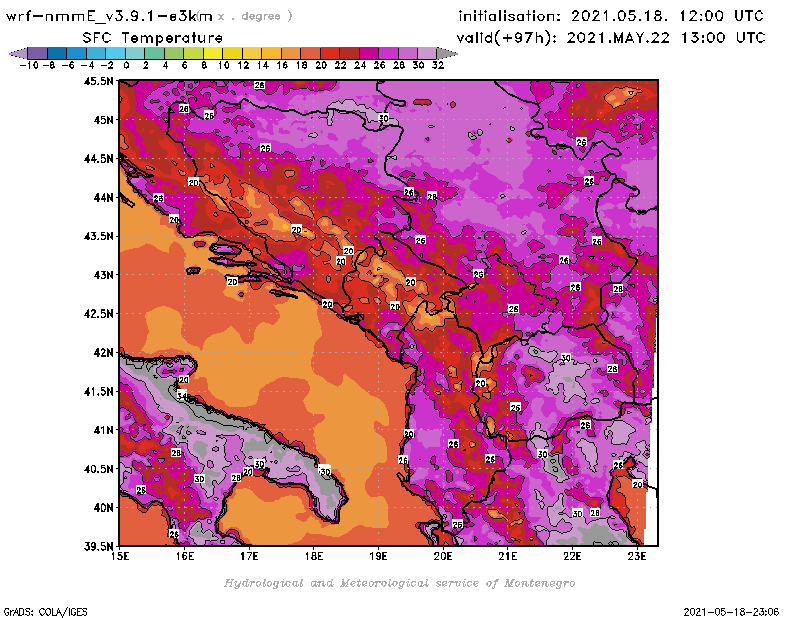Click the "0" value under the legend
Screen dimensions: 800x618
point(126,65)
